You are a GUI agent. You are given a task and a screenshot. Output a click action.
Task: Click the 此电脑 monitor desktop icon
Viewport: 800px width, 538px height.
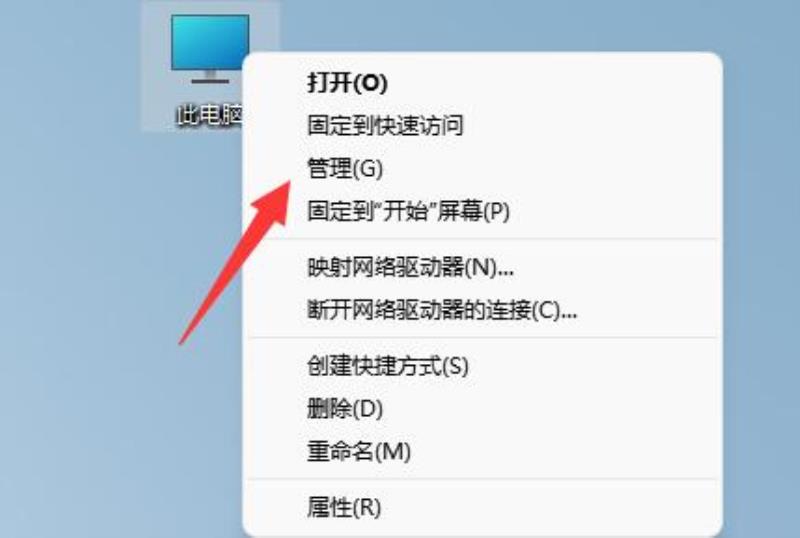click(210, 49)
